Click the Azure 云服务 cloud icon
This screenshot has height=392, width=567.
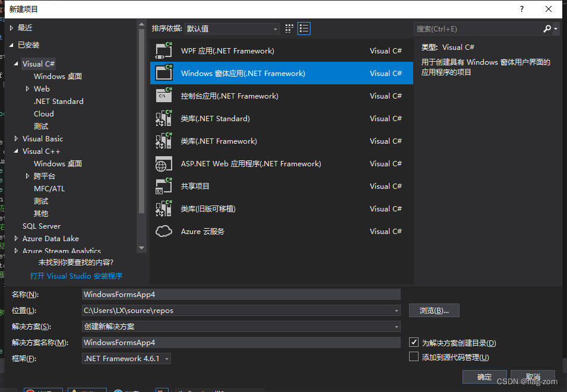pyautogui.click(x=164, y=231)
